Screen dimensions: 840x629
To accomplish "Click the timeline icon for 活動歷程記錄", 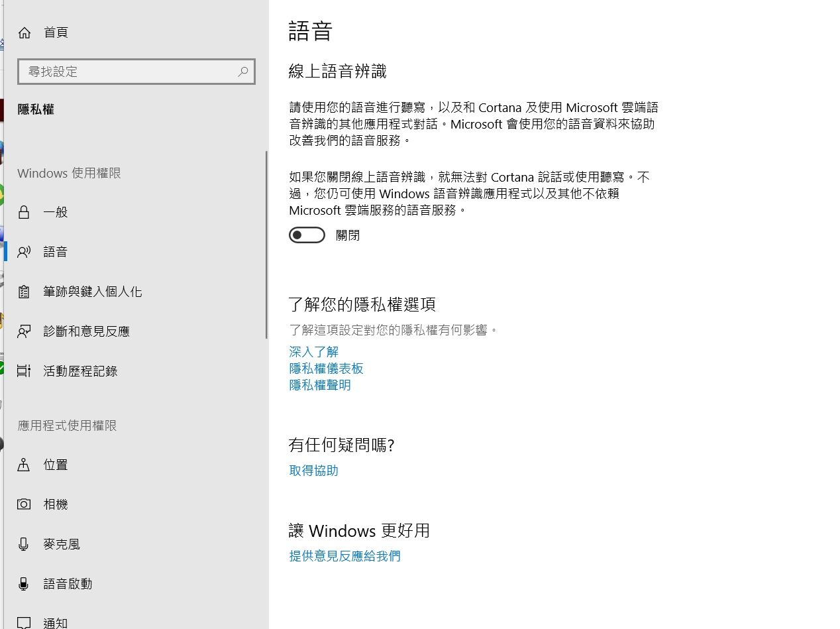I will (x=24, y=371).
